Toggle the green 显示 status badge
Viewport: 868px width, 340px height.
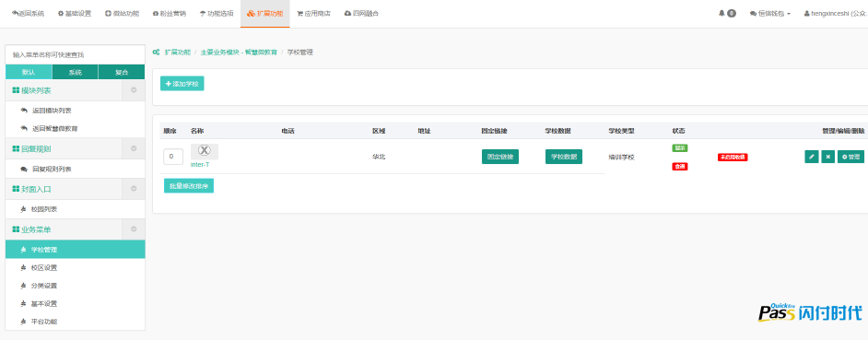pyautogui.click(x=680, y=147)
